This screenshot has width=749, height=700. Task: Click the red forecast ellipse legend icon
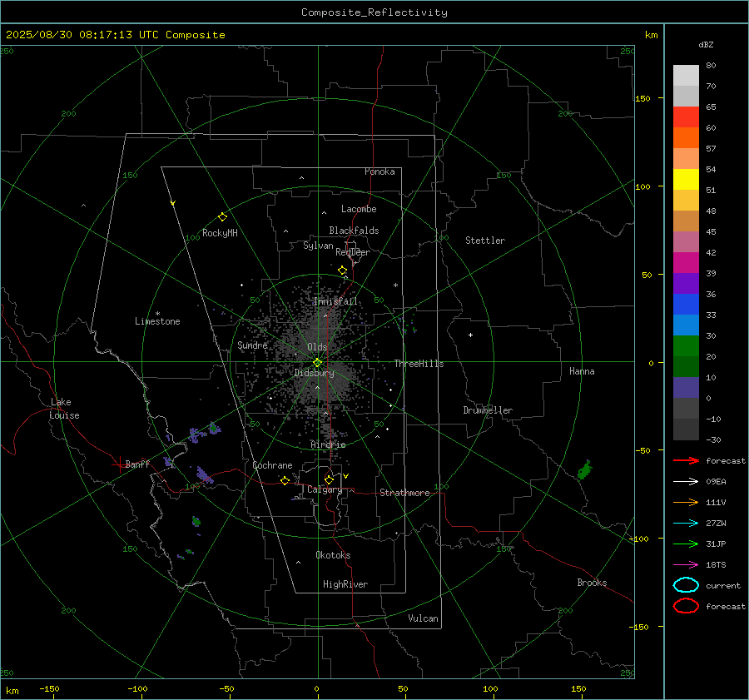[686, 606]
